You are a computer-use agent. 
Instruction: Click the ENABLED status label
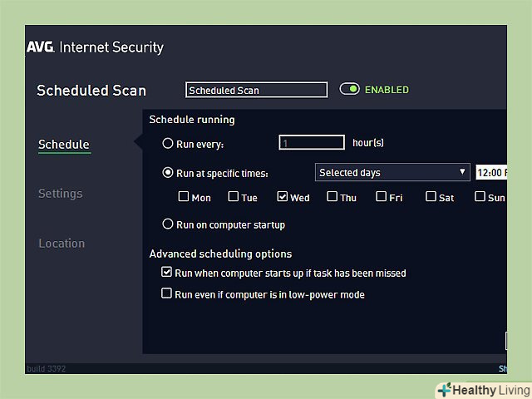click(x=387, y=90)
